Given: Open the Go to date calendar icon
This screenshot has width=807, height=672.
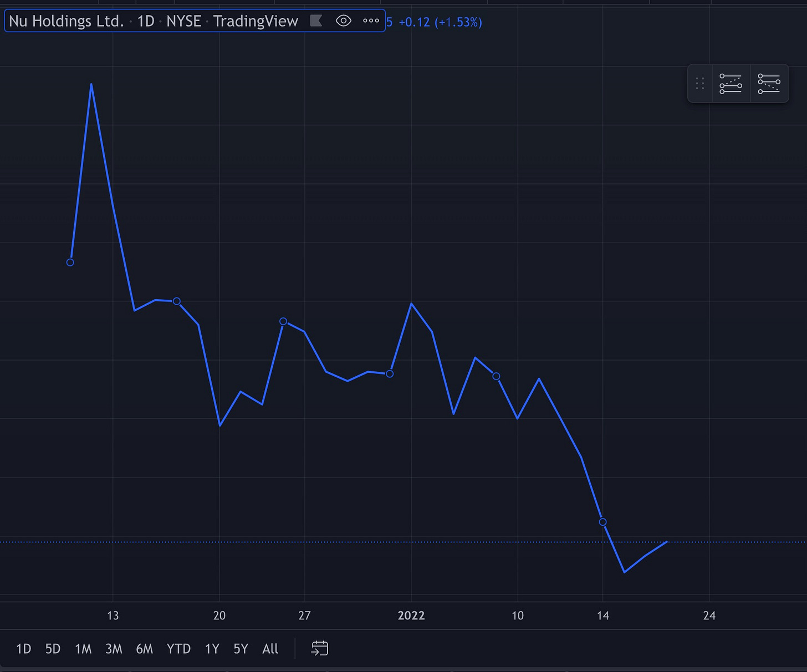Looking at the screenshot, I should pyautogui.click(x=320, y=648).
